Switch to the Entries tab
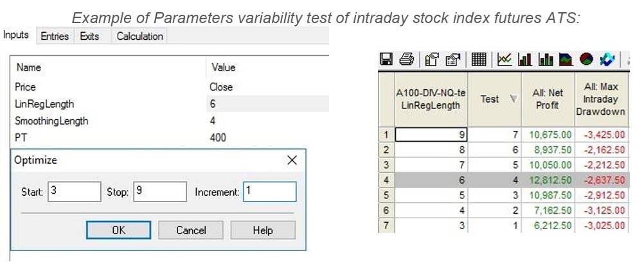Viewport: 644px width, 267px height. (x=55, y=36)
